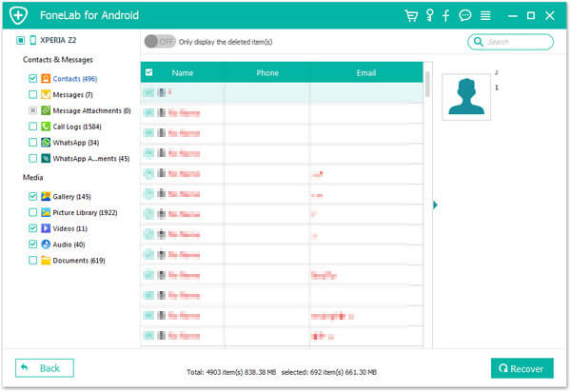Open the Facebook share icon
This screenshot has height=392, width=571.
click(x=446, y=16)
